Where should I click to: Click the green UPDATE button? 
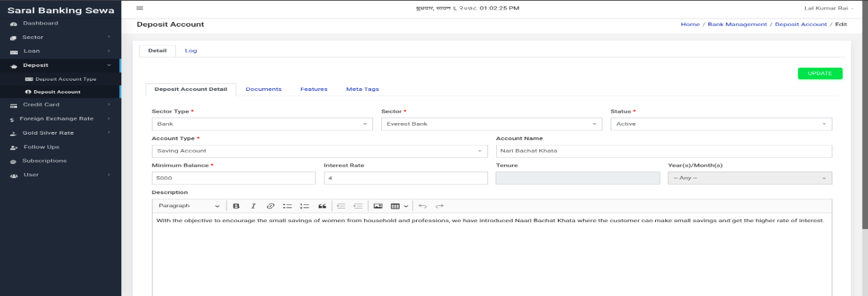click(x=820, y=73)
